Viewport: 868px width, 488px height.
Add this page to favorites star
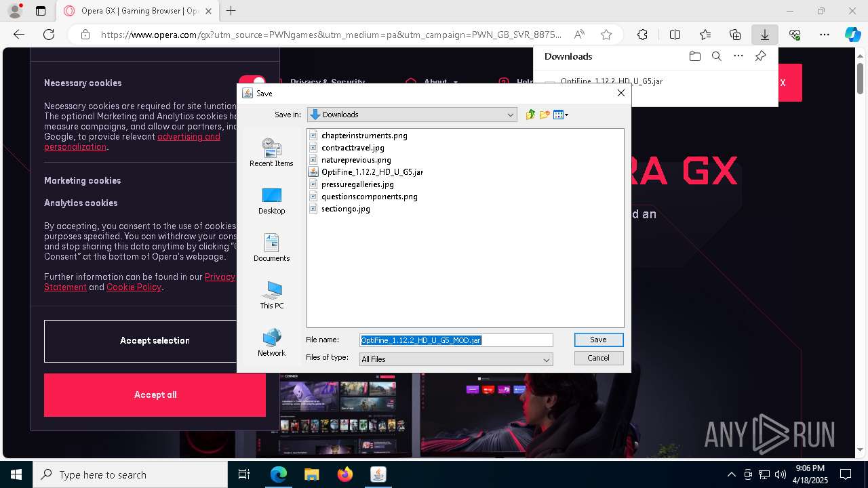point(606,35)
